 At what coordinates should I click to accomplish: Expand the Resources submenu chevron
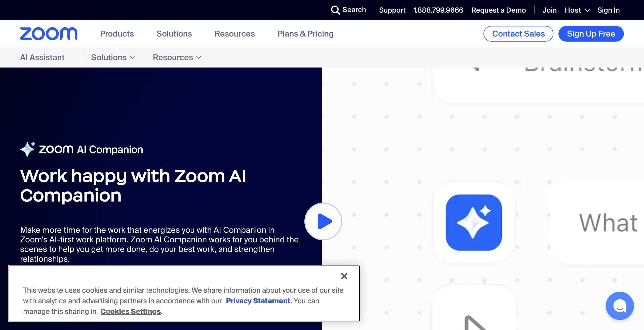point(199,57)
